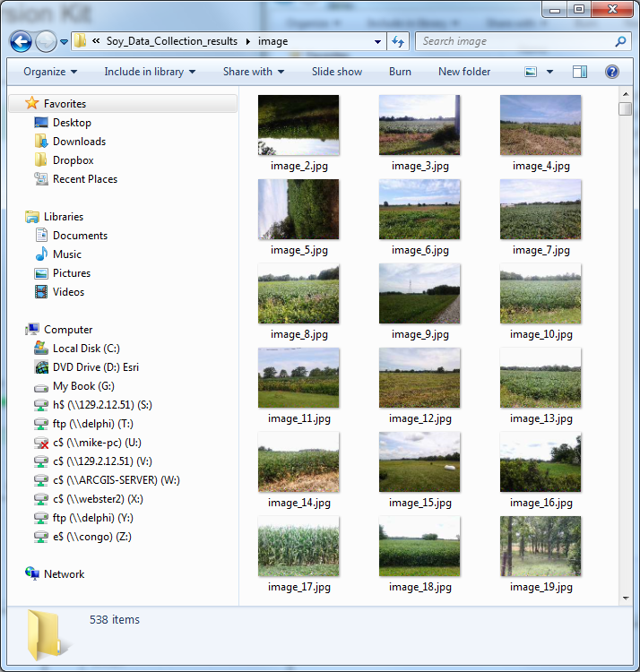Toggle the preview pane icon
The height and width of the screenshot is (672, 640).
[x=580, y=72]
